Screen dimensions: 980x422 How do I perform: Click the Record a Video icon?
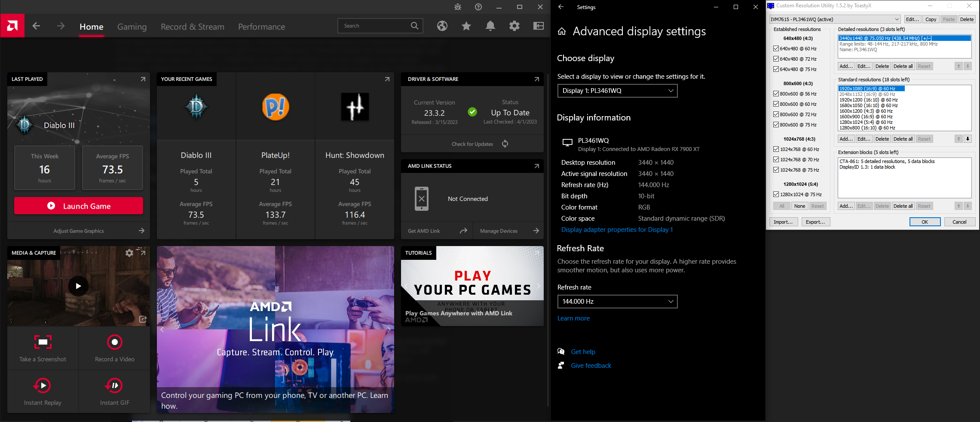[115, 342]
